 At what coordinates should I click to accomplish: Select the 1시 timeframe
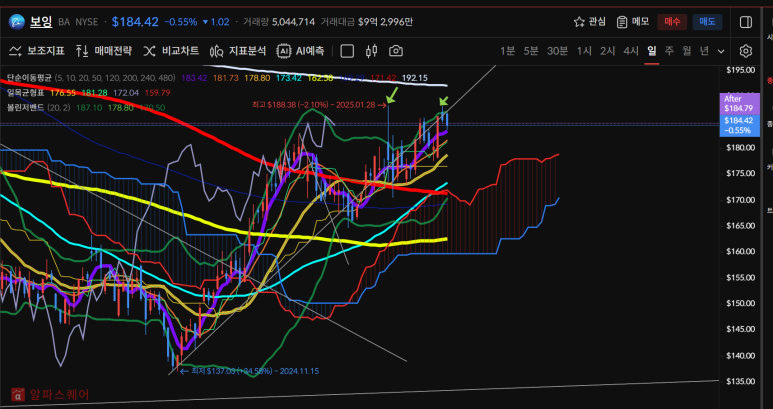[x=584, y=51]
